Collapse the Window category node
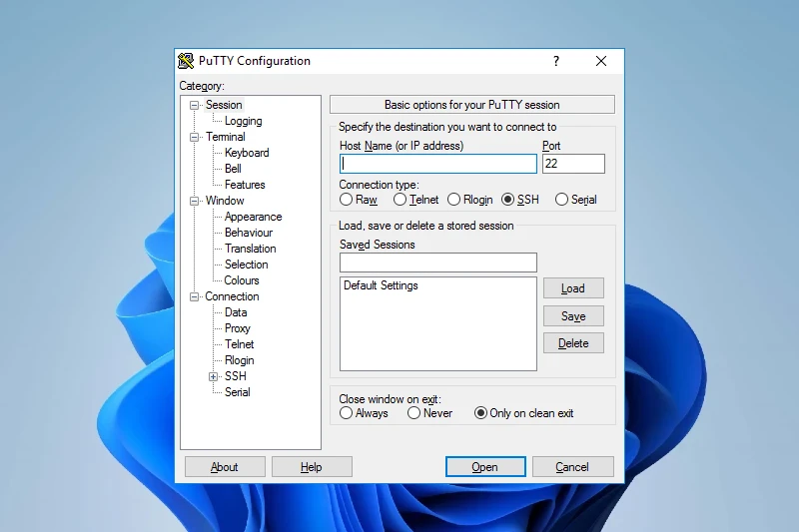Viewport: 799px width, 532px height. tap(195, 201)
